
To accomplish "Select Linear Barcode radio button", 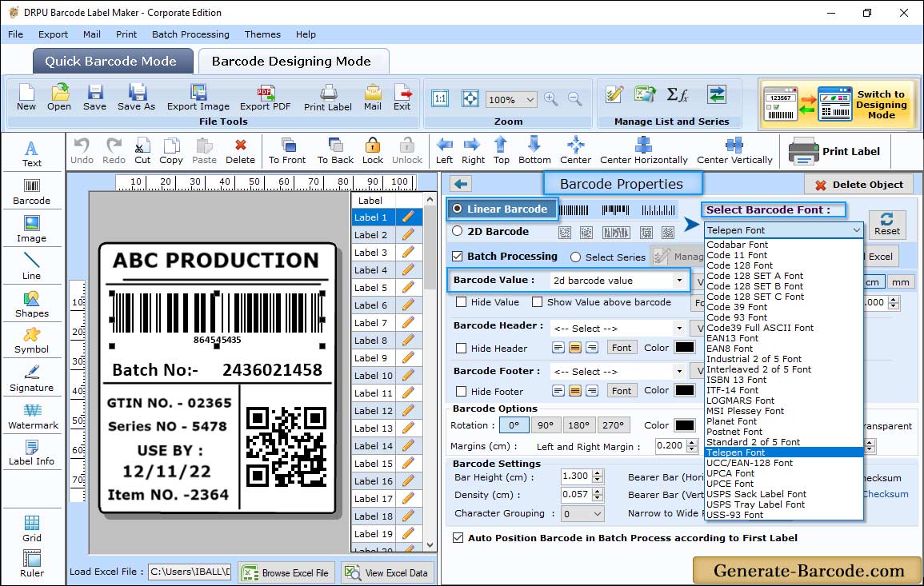I will (458, 209).
